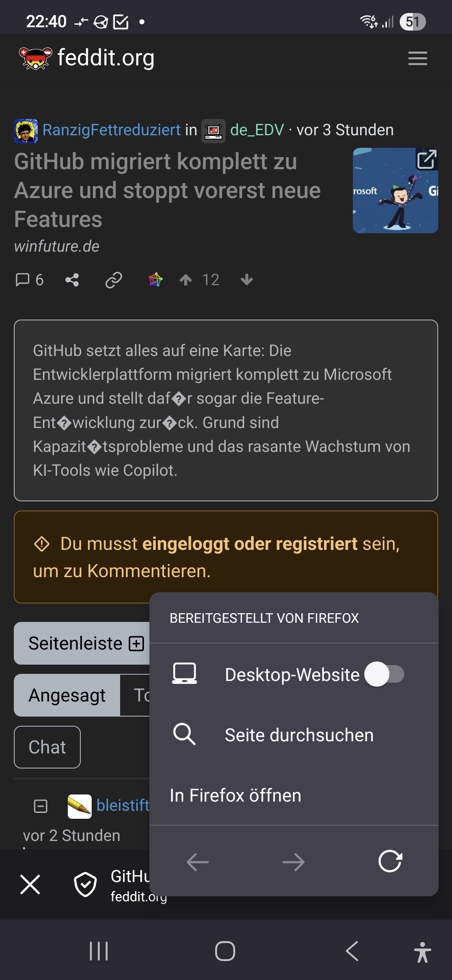Visit the de_EDV community link
This screenshot has height=980, width=452.
point(257,130)
